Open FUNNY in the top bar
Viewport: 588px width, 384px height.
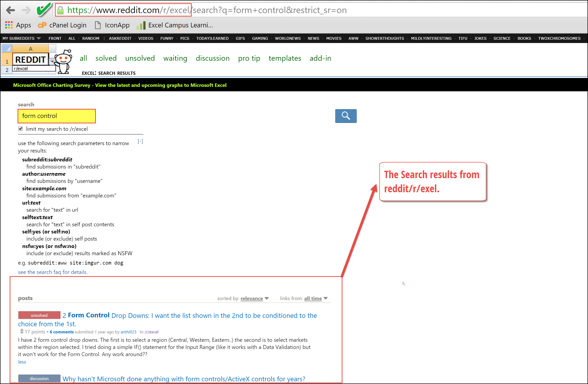pyautogui.click(x=167, y=38)
